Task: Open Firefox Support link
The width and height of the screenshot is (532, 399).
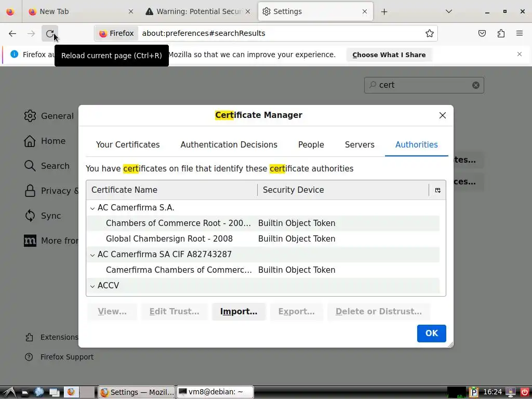Action: 59,357
